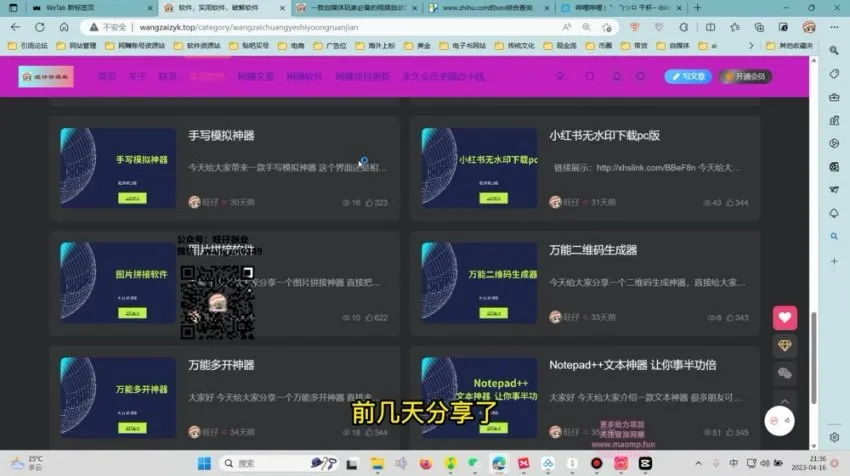This screenshot has width=850, height=476.
Task: Show hidden tray icons chevron
Action: tap(698, 464)
